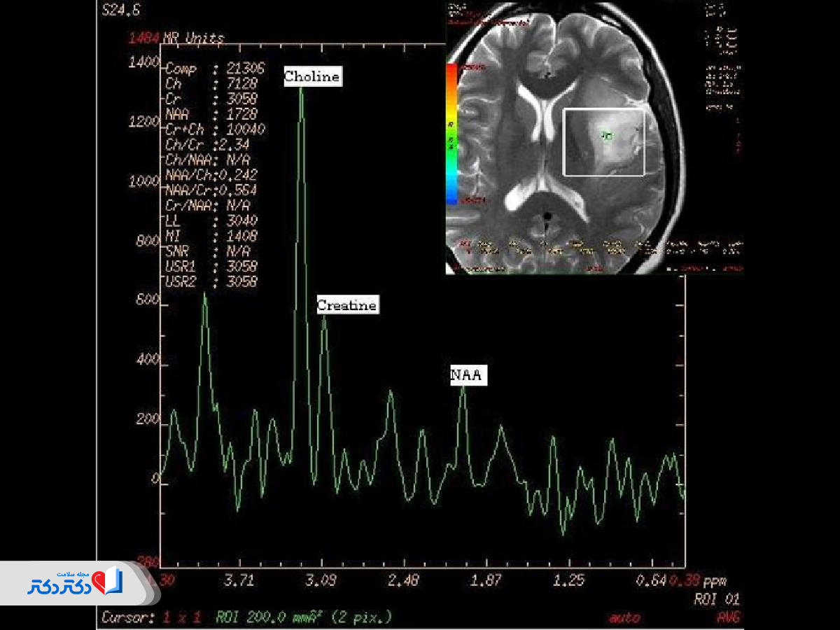Select the white ROI rectangle on MRI
The width and height of the screenshot is (840, 630).
point(603,142)
